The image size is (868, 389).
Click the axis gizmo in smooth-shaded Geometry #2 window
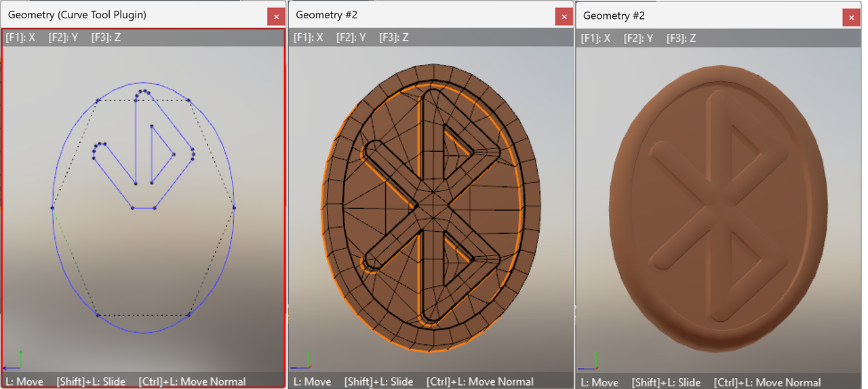[x=589, y=361]
